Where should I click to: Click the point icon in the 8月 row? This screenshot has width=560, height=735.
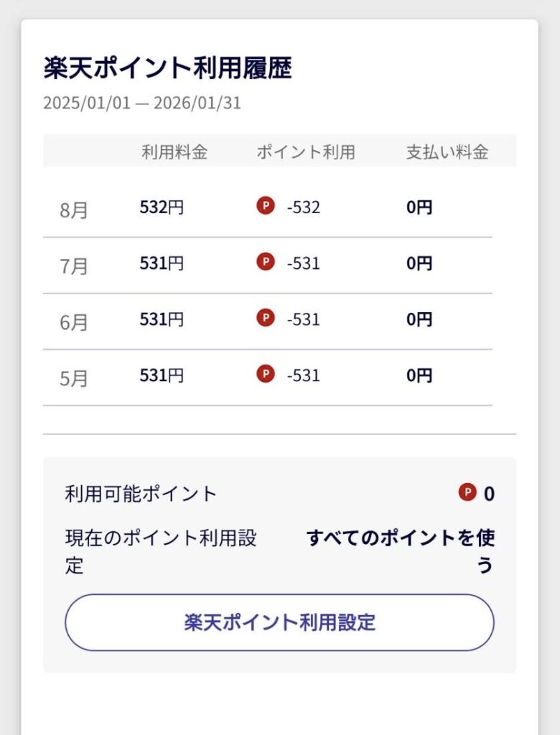tap(266, 207)
